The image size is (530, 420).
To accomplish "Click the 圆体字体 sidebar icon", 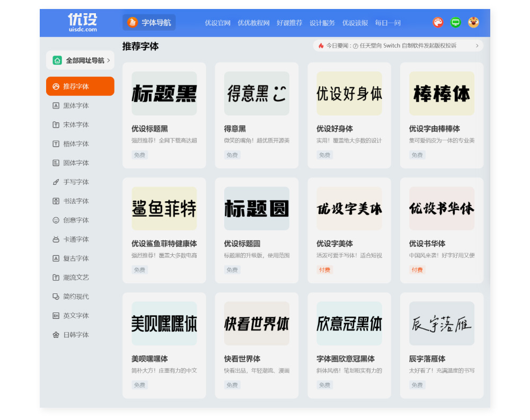I will pos(56,163).
